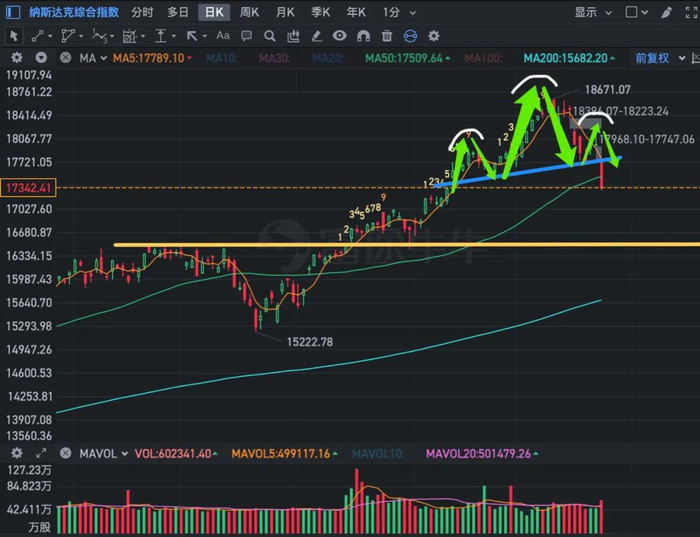Open the 显示 display options dropdown
Image resolution: width=700 pixels, height=537 pixels.
[x=592, y=12]
